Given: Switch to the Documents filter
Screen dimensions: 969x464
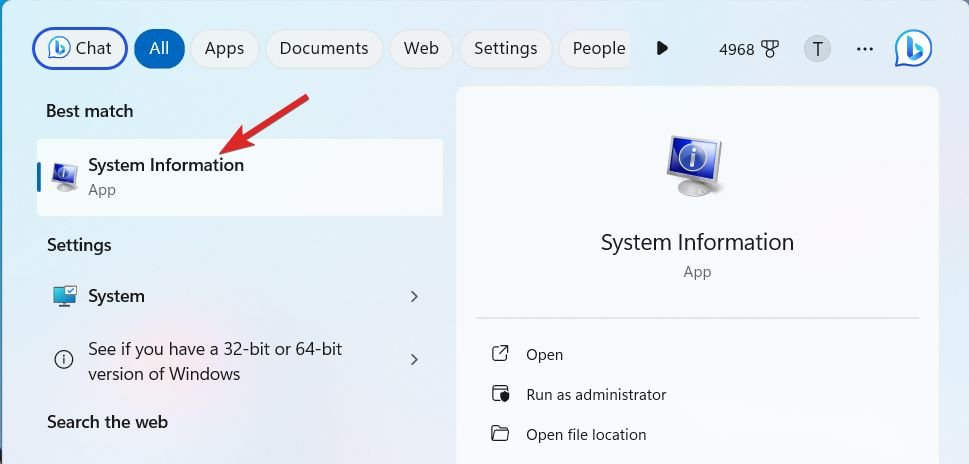Looking at the screenshot, I should click(324, 48).
